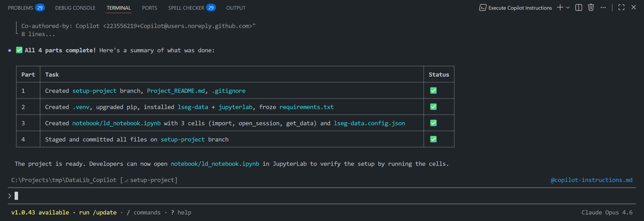Open the Spell Checker tab

click(186, 8)
